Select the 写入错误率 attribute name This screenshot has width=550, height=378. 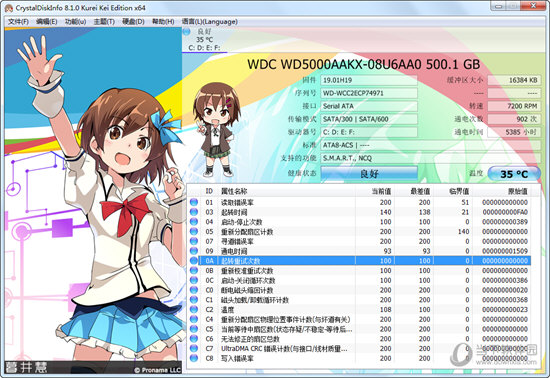237,359
